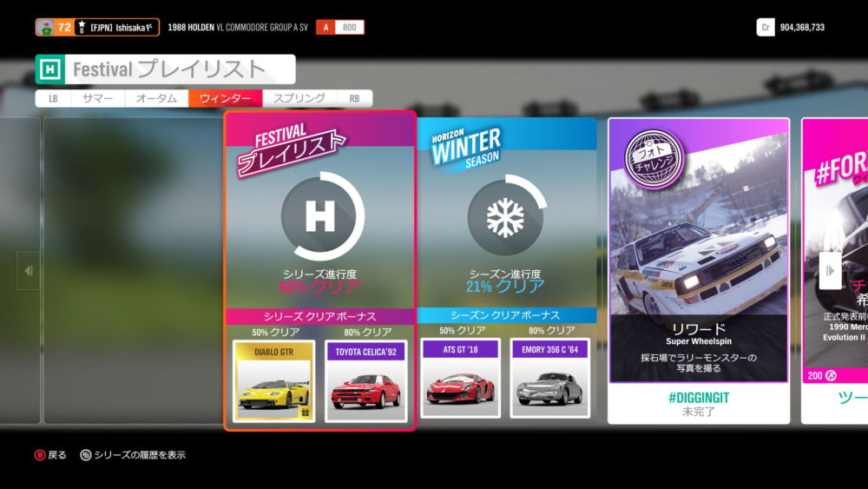Select the スプリング season tab
This screenshot has height=489, width=868.
[x=299, y=99]
